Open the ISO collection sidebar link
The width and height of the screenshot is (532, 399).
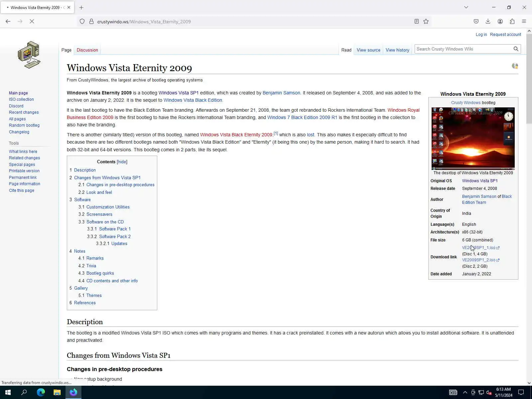tap(21, 99)
